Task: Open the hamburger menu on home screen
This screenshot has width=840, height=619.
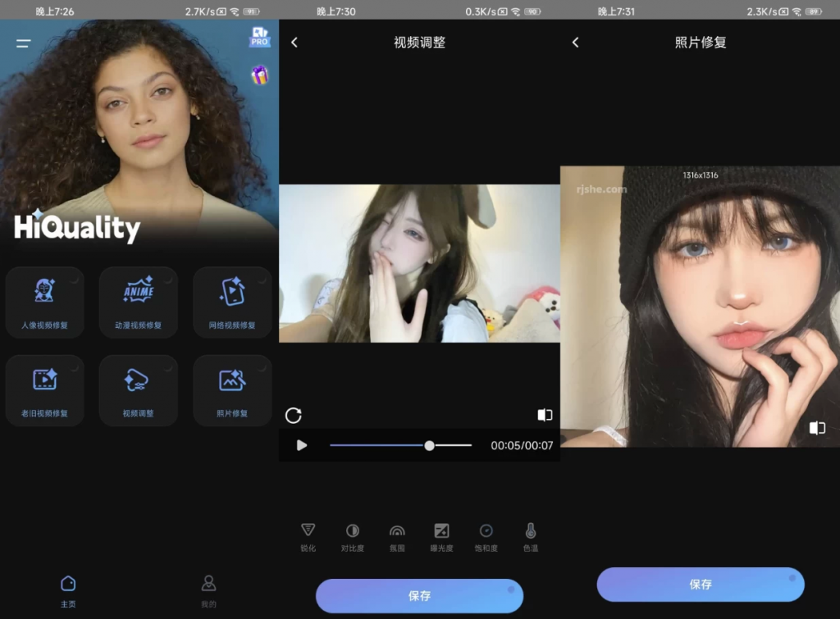Action: click(24, 43)
